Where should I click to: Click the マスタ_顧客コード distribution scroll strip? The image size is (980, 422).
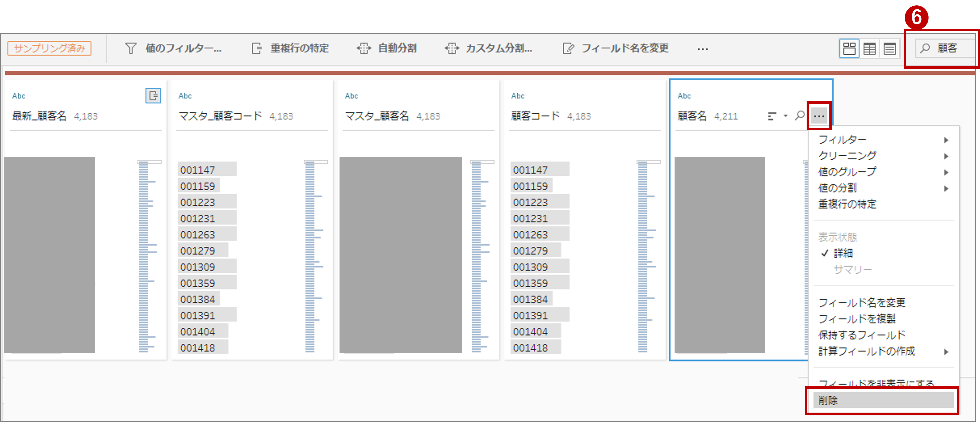(x=315, y=257)
